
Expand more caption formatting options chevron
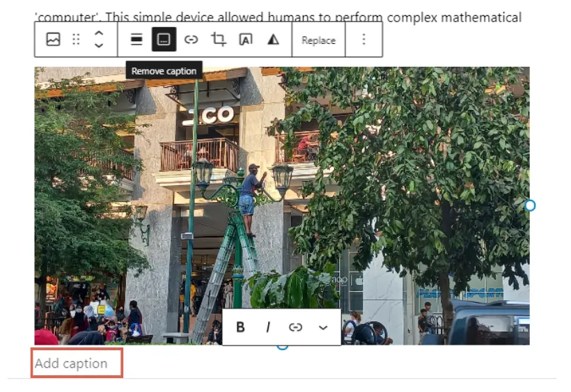coord(323,327)
